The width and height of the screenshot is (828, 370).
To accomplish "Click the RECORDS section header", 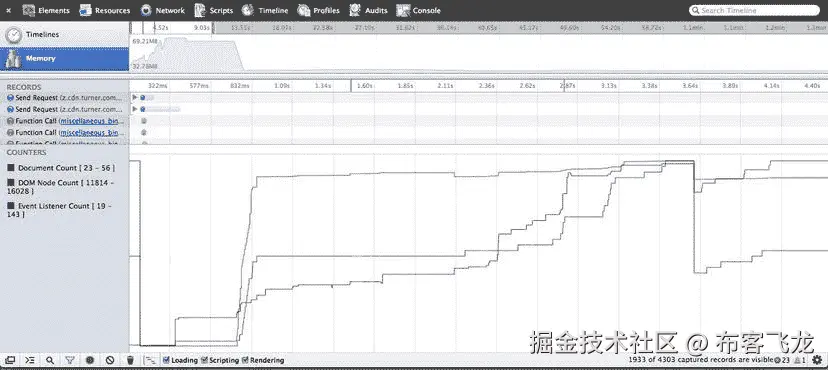I will point(23,87).
